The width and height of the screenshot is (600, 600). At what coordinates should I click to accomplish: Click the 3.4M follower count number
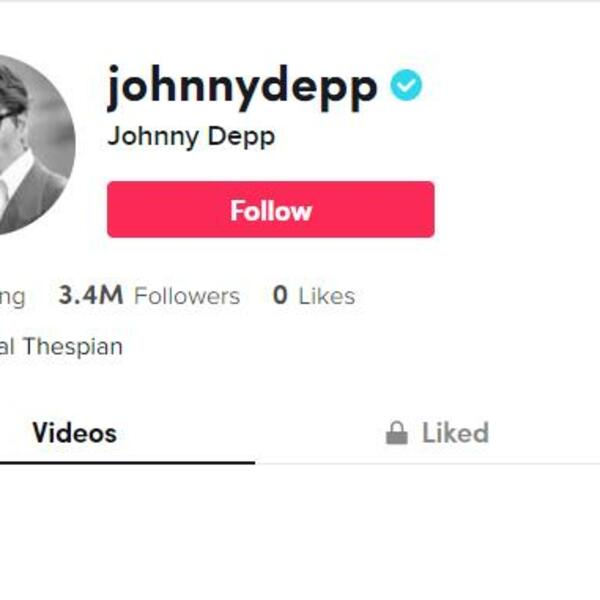(91, 295)
